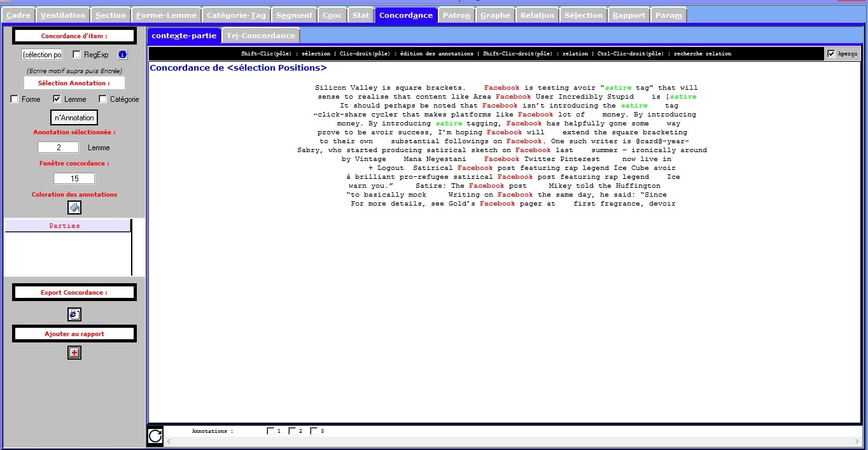
Task: Go to the Relation tab
Action: coord(537,15)
